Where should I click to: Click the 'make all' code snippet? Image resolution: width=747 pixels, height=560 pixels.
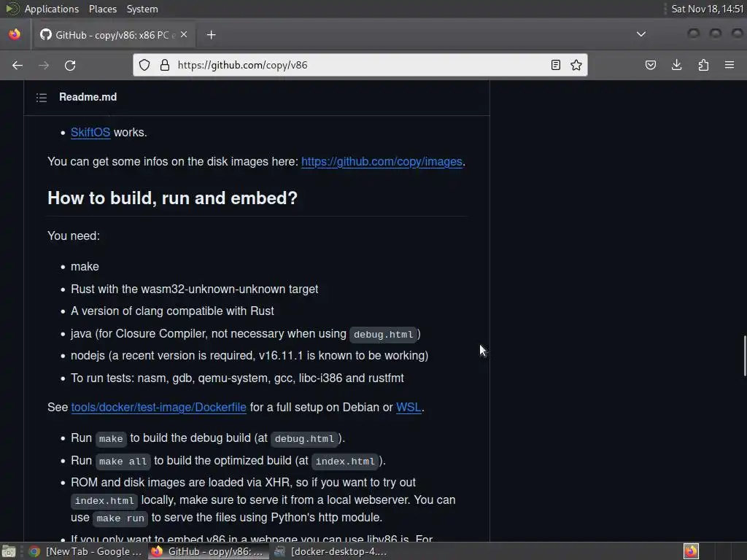[123, 462]
